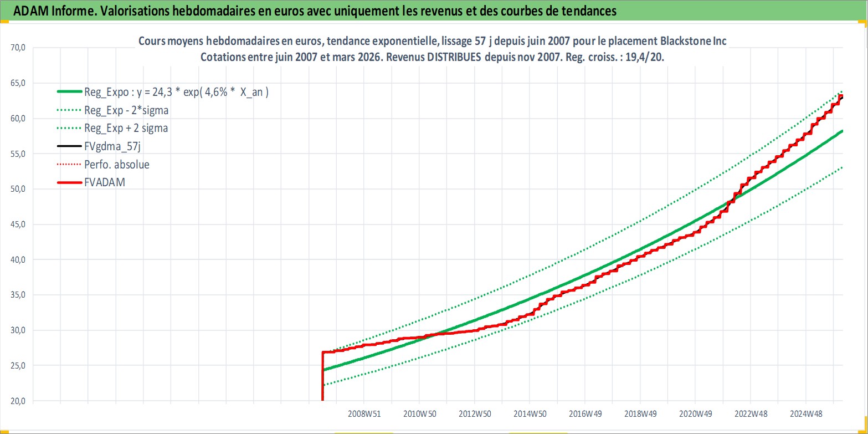Click the y-axis label 50,0
This screenshot has height=434, width=868.
coord(18,189)
